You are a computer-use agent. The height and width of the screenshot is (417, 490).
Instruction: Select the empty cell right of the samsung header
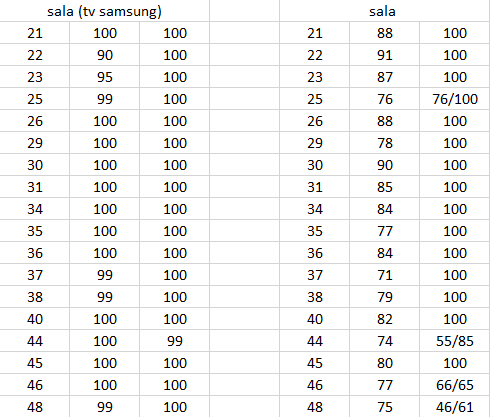[x=244, y=11]
